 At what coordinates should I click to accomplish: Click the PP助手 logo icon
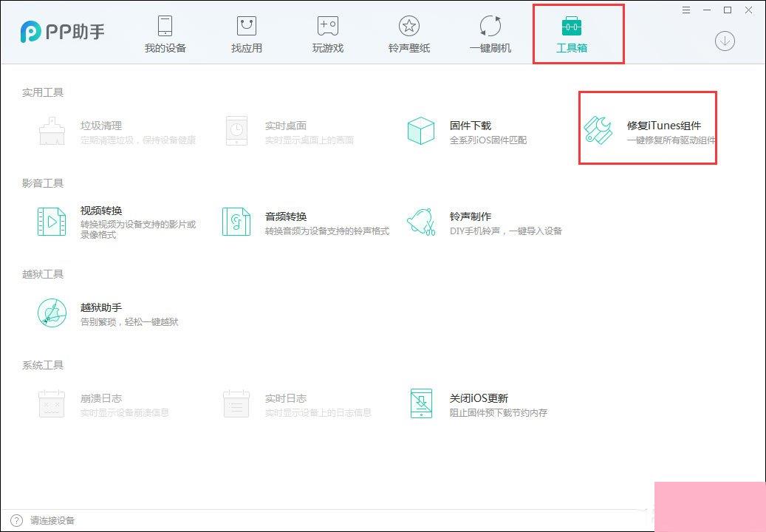[30, 32]
